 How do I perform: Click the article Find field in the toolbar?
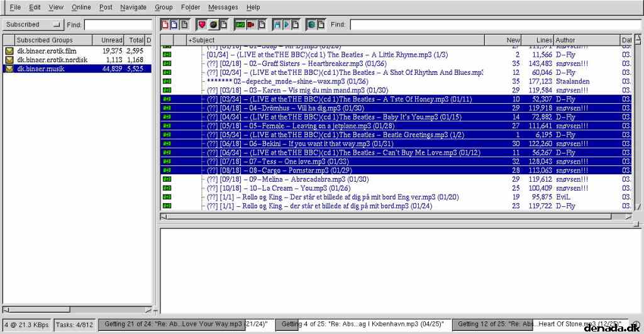[x=494, y=25]
